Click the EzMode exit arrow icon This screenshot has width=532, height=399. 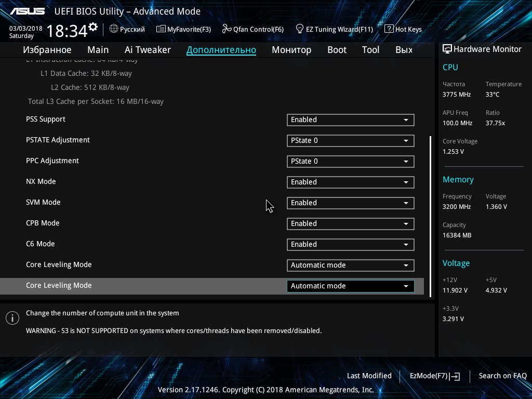pyautogui.click(x=455, y=376)
